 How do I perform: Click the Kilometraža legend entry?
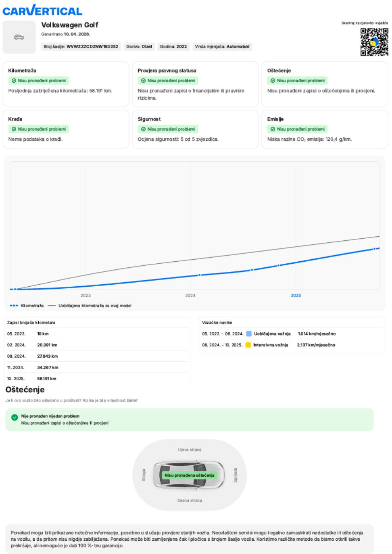point(27,306)
